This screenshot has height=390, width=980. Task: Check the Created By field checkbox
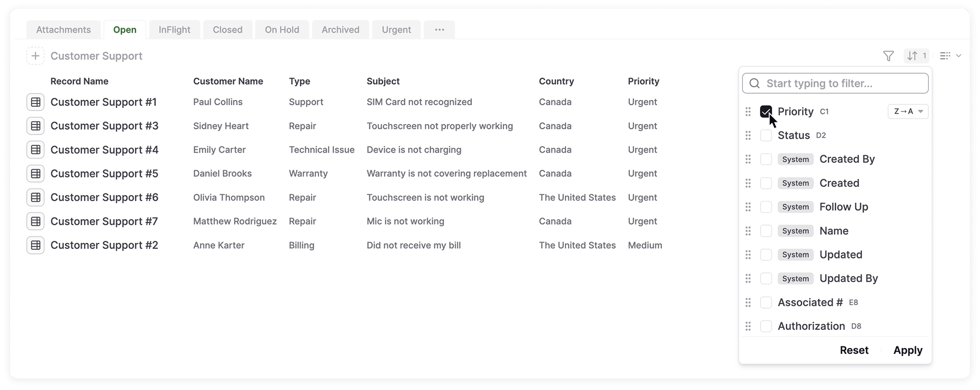[766, 159]
